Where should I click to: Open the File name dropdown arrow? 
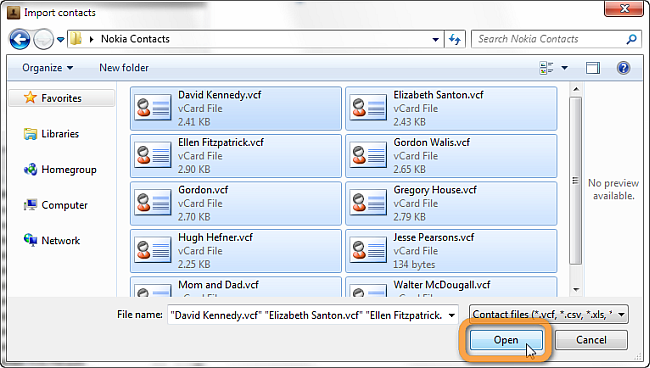click(452, 315)
